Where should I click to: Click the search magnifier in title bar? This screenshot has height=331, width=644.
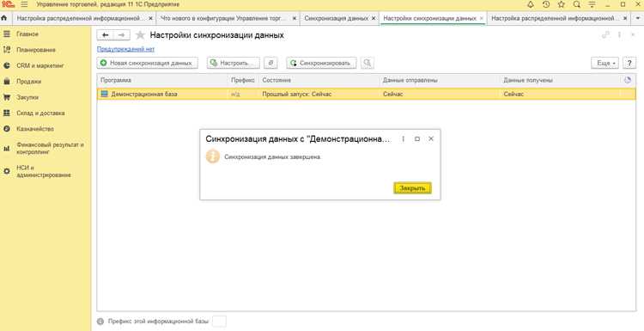tap(577, 4)
